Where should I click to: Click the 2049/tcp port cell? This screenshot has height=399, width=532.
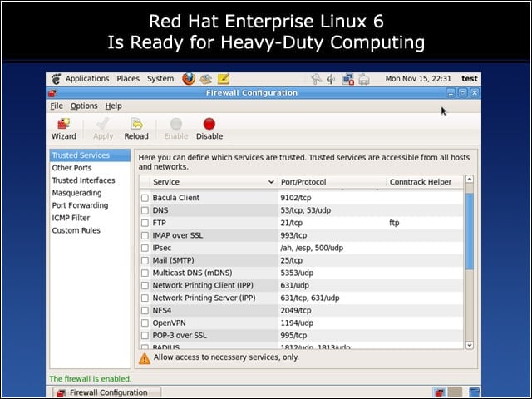click(296, 310)
